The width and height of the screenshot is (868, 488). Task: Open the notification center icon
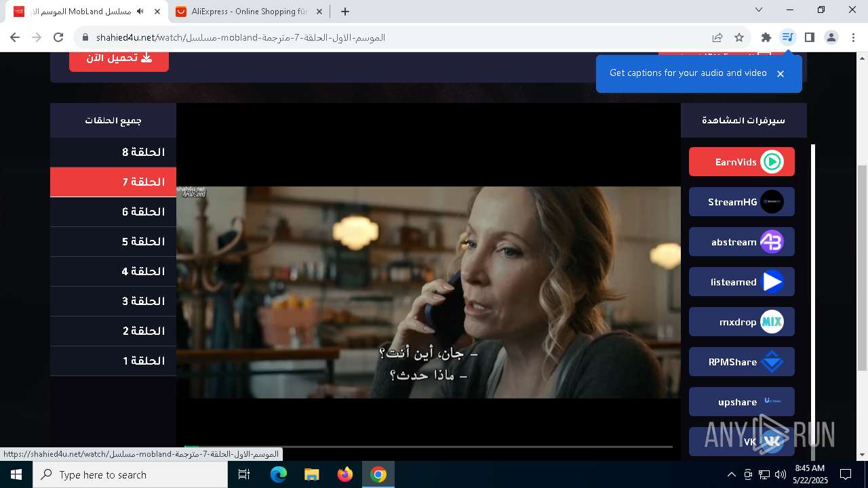846,474
